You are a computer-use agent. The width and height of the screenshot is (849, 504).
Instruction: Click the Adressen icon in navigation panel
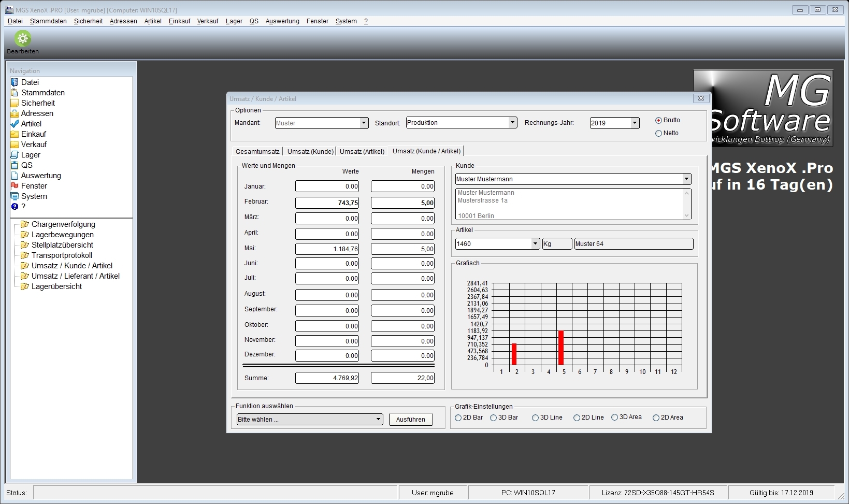coord(15,113)
